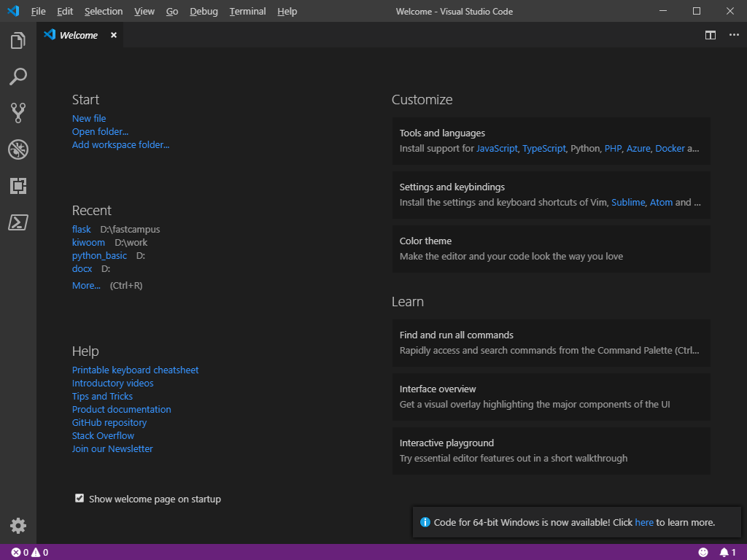Open the recent python_basic folder
The width and height of the screenshot is (747, 560).
pos(99,256)
